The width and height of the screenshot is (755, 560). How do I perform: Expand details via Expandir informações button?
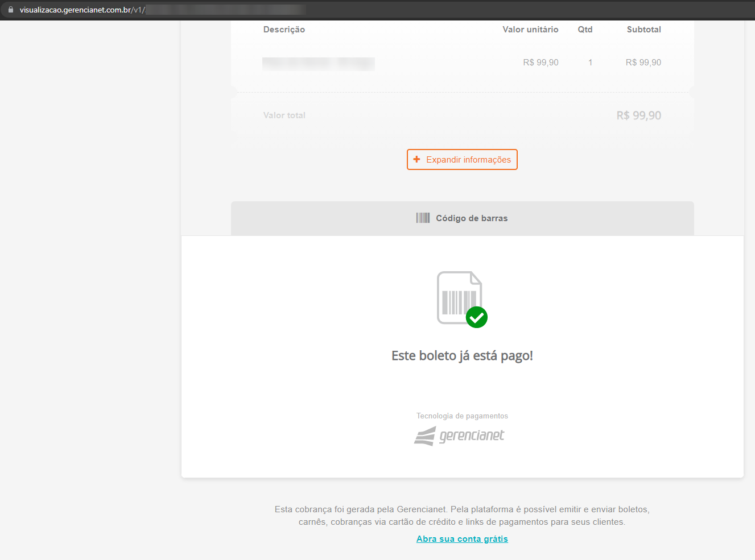click(462, 160)
